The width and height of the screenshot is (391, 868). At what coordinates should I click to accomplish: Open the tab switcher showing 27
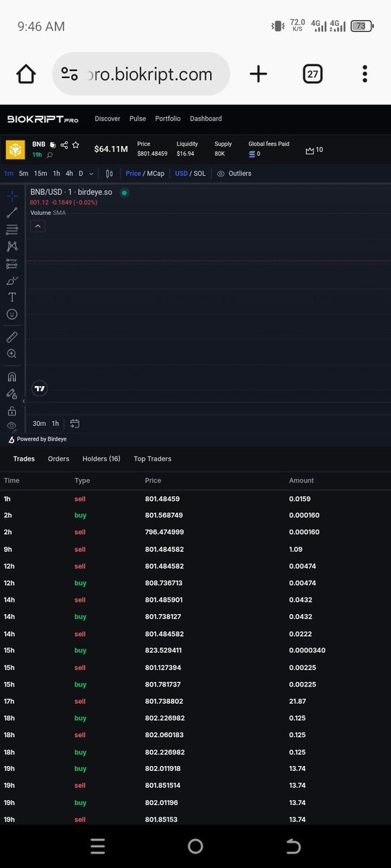click(313, 74)
